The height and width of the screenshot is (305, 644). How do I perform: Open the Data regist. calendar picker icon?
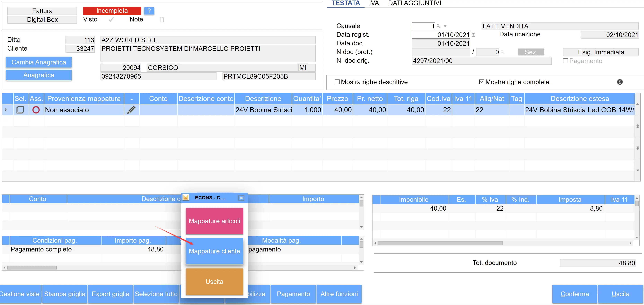click(x=473, y=35)
